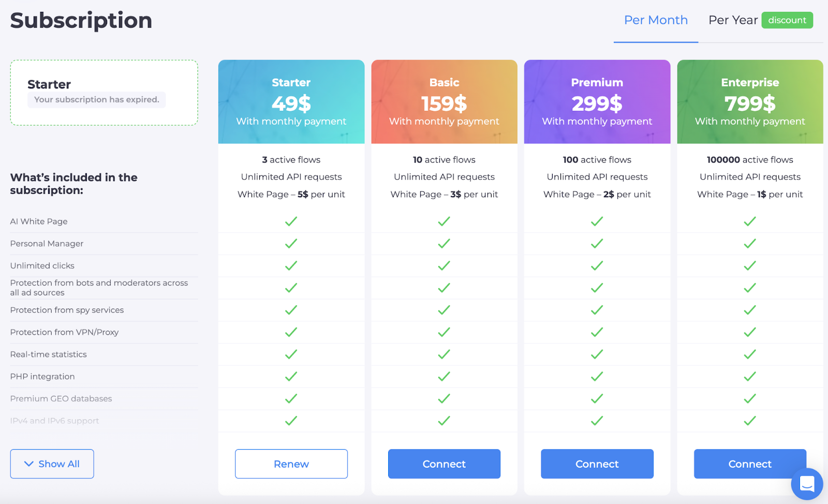Click the Enterprise checkmark for PHP integration
Viewport: 828px width, 504px height.
coord(750,377)
